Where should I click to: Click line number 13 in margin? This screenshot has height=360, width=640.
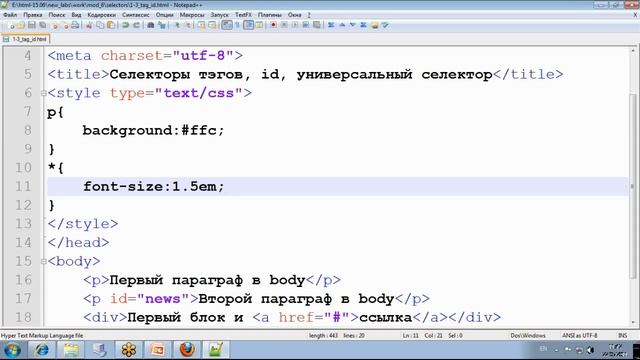coord(23,224)
